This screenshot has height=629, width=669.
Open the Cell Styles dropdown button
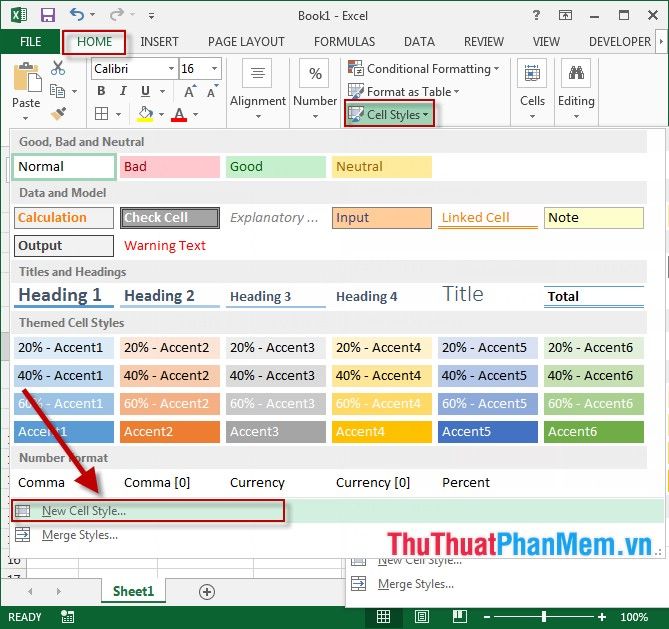coord(389,114)
